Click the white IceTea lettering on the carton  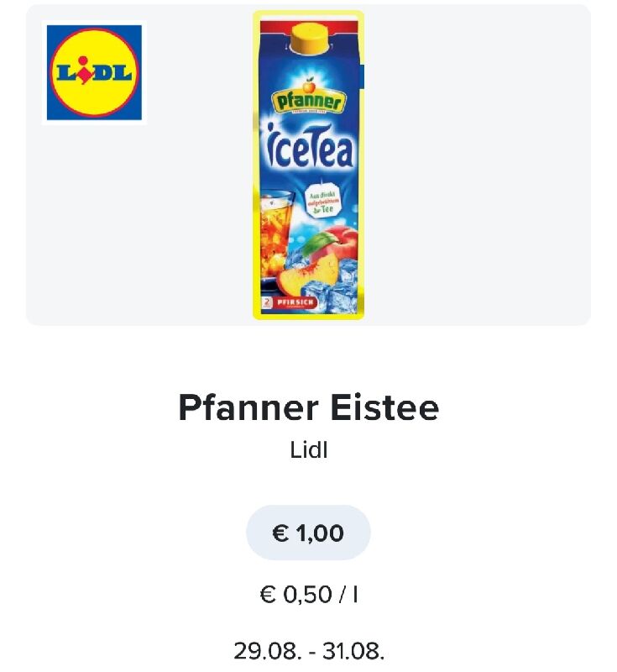(310, 146)
